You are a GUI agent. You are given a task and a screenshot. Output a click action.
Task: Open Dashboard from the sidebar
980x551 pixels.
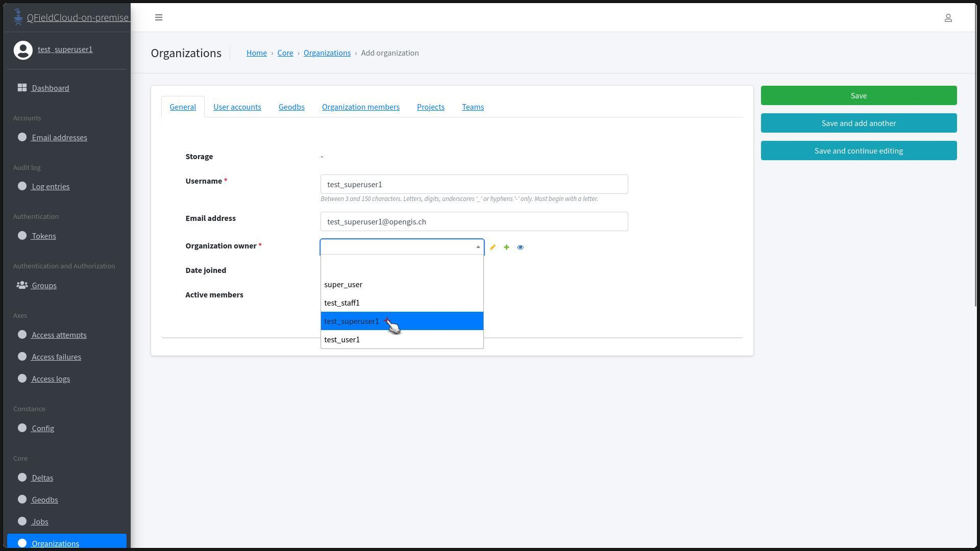(50, 88)
